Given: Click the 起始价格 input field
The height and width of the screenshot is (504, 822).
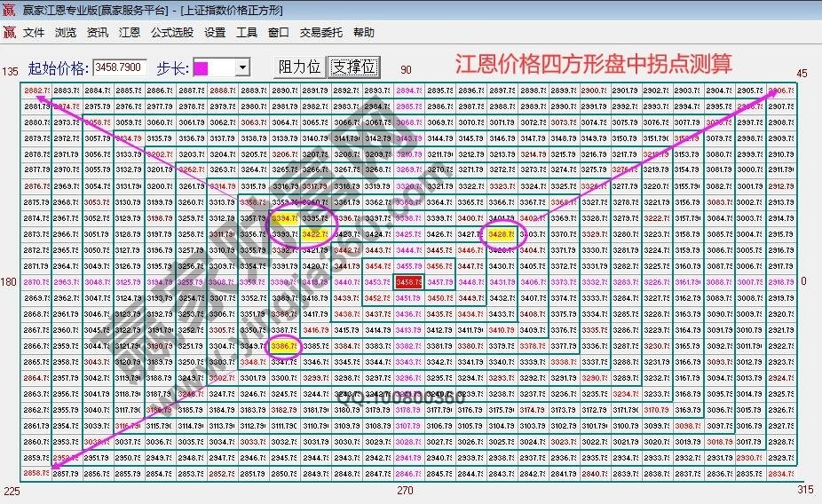Looking at the screenshot, I should tap(120, 67).
